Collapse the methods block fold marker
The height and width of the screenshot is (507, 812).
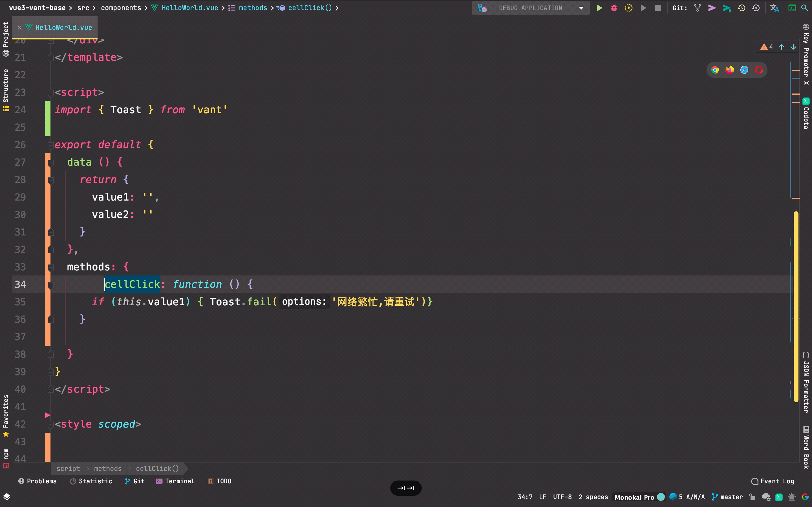[51, 267]
